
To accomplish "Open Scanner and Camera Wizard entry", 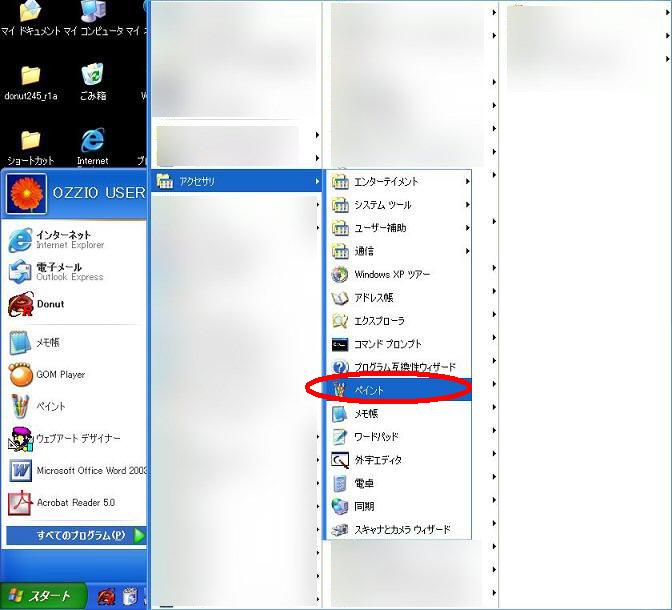I will coord(400,529).
